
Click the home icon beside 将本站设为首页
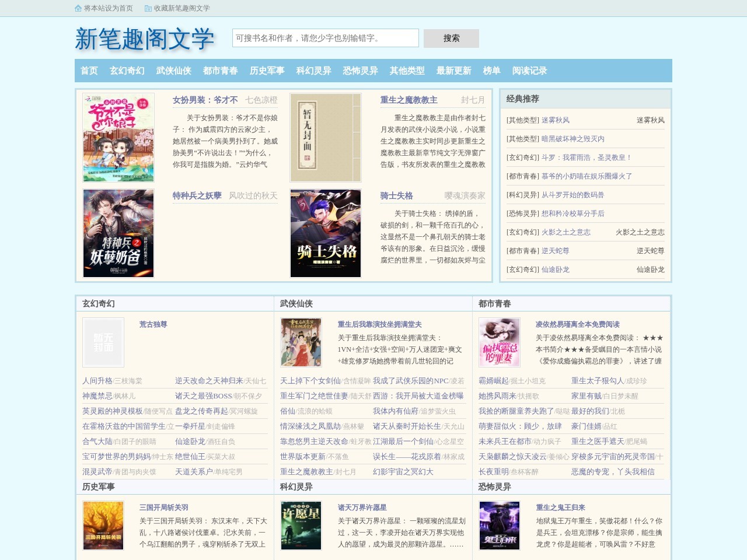pos(78,8)
